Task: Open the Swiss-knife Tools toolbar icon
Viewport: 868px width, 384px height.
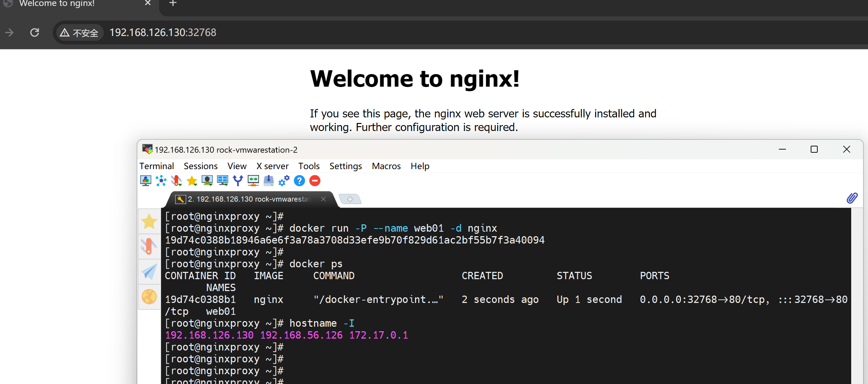Action: (x=176, y=181)
